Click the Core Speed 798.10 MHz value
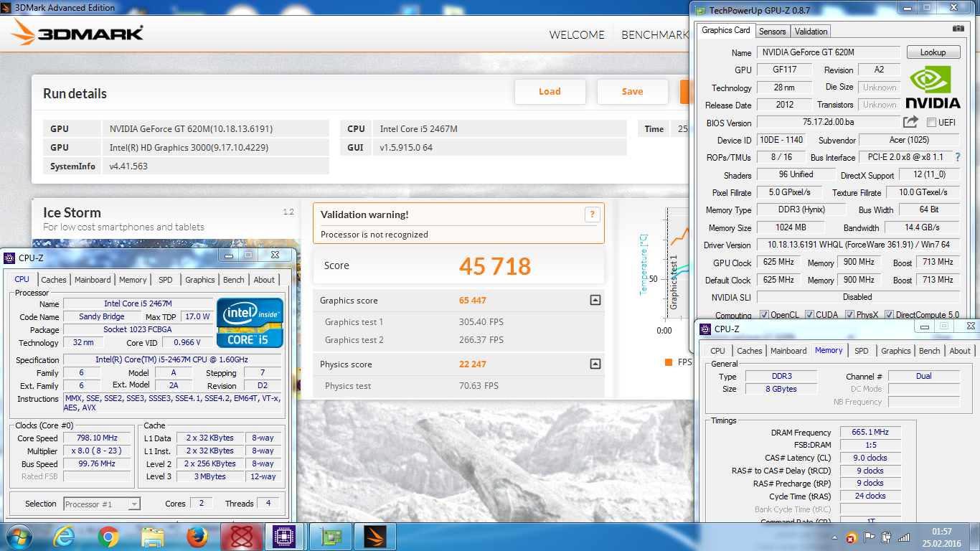 coord(98,438)
